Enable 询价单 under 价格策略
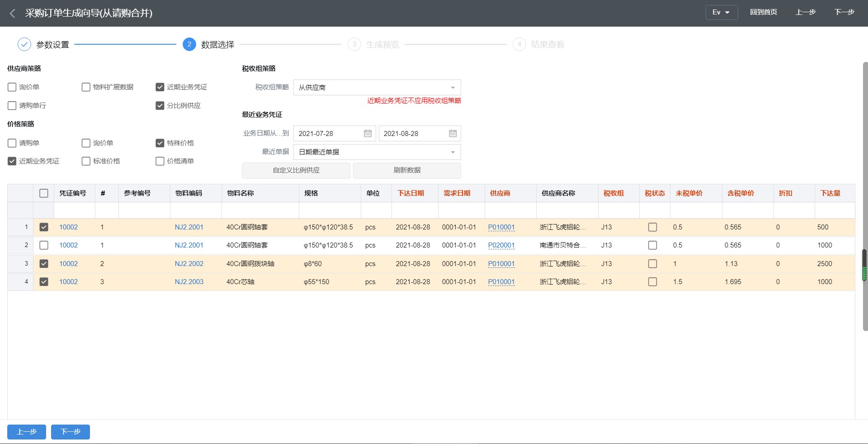Image resolution: width=868 pixels, height=444 pixels. [x=86, y=143]
